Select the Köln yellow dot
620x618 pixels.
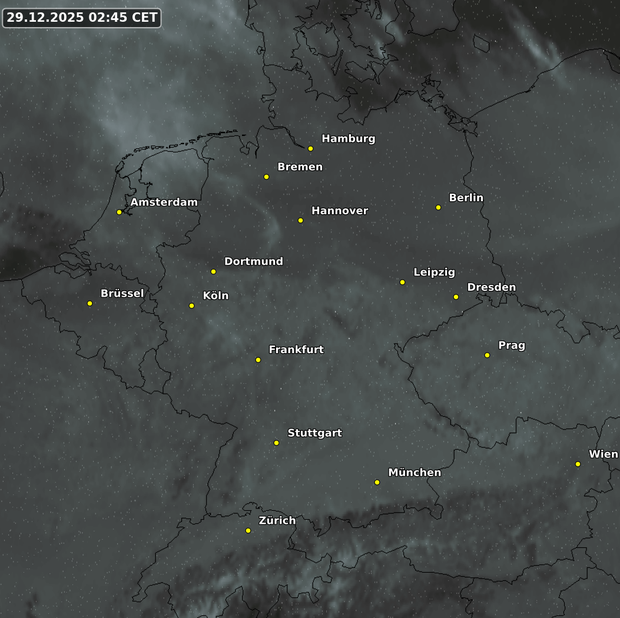[192, 306]
